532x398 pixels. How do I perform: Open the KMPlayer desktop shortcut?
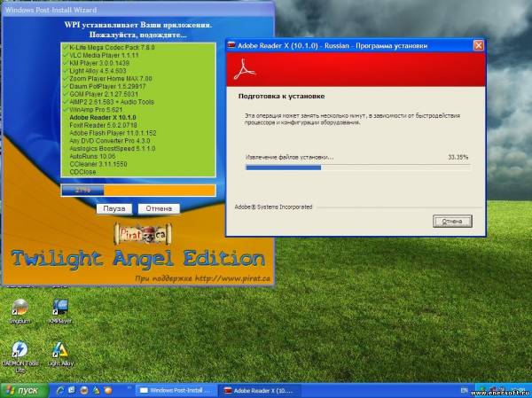pyautogui.click(x=60, y=311)
